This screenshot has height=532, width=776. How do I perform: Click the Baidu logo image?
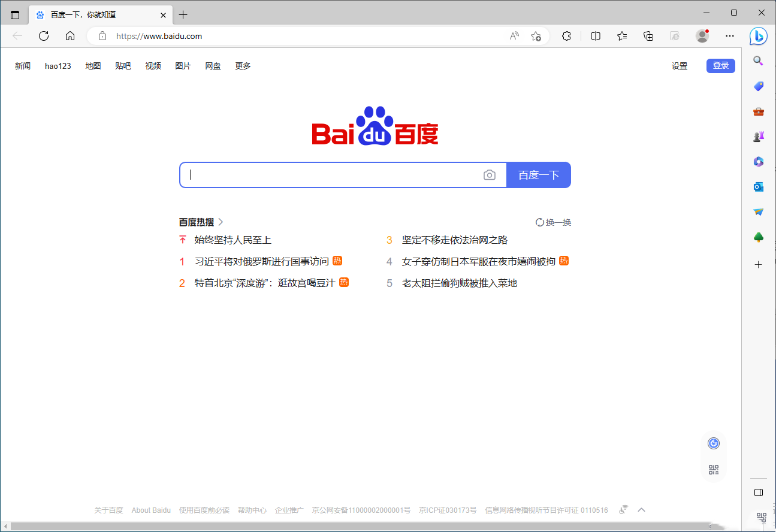(x=375, y=126)
